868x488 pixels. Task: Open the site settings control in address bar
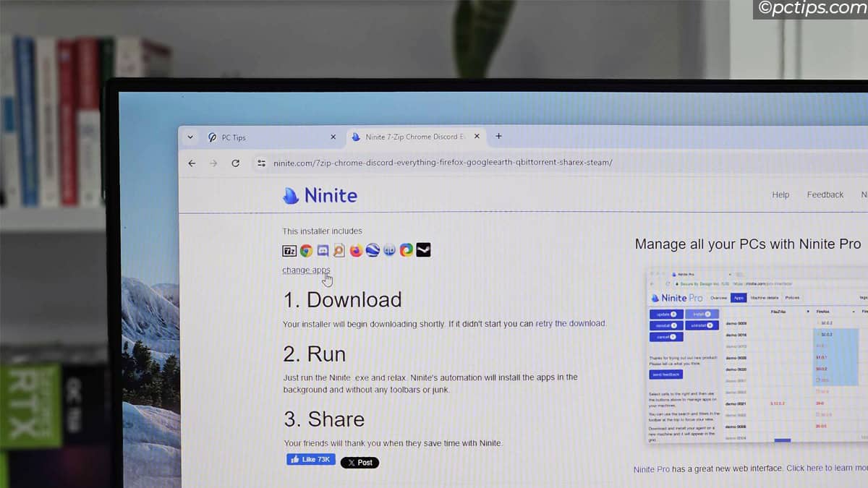point(260,163)
